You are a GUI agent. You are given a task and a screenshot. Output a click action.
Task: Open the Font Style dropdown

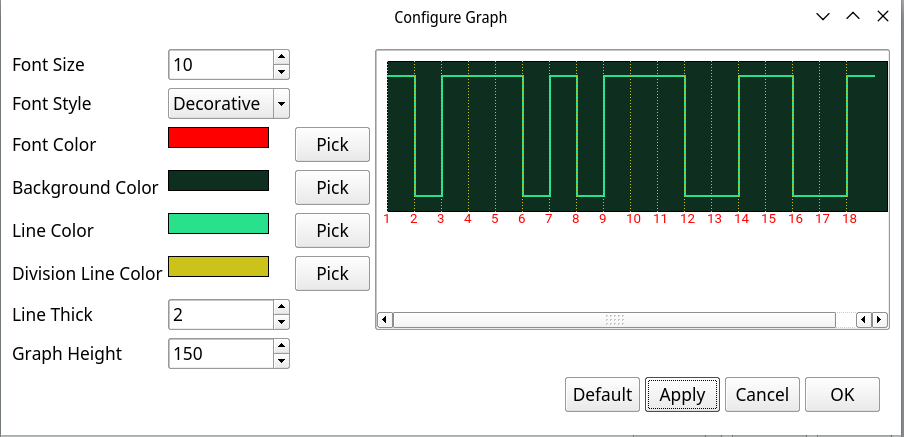[x=281, y=104]
